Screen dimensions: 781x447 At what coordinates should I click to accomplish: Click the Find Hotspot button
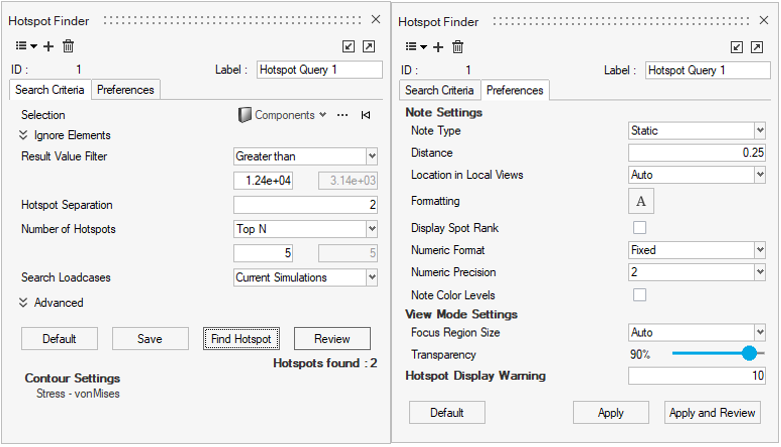[x=240, y=339]
